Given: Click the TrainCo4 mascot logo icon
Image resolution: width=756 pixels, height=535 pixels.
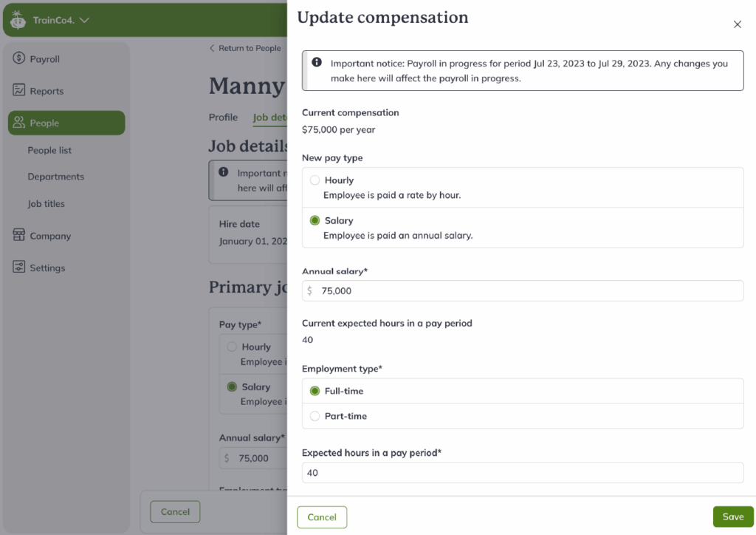Looking at the screenshot, I should 18,20.
